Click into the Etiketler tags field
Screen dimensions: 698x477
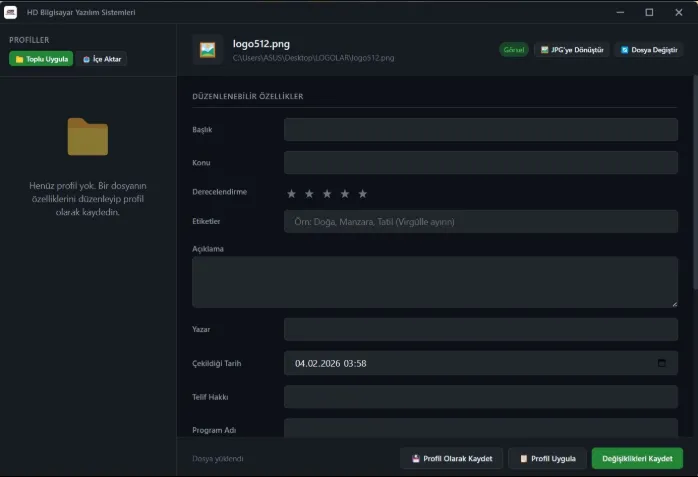(x=480, y=221)
